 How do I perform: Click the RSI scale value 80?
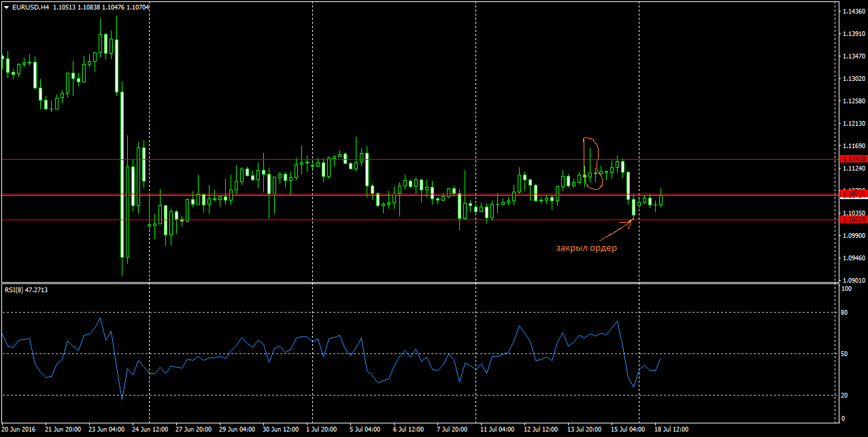point(846,313)
